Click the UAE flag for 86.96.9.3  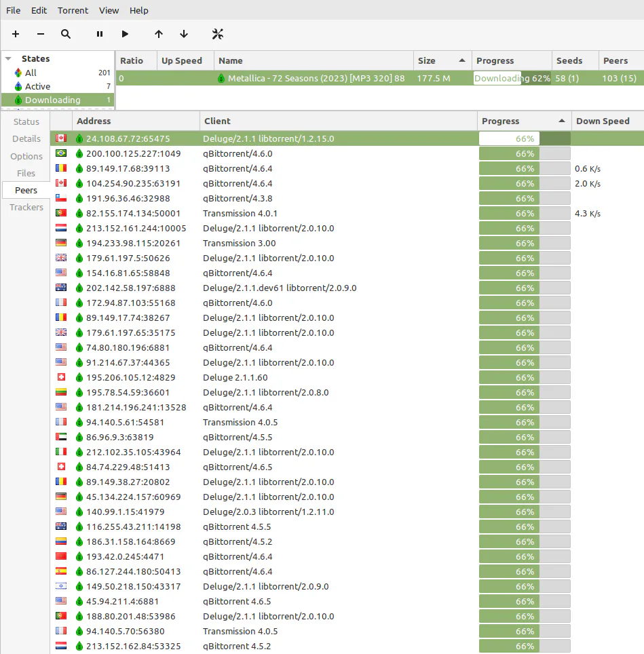click(x=61, y=437)
